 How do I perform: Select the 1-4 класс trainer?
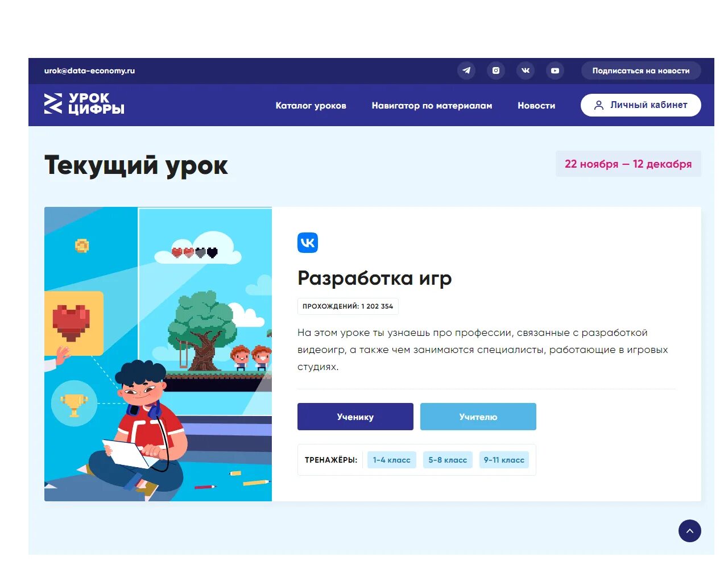pos(392,460)
